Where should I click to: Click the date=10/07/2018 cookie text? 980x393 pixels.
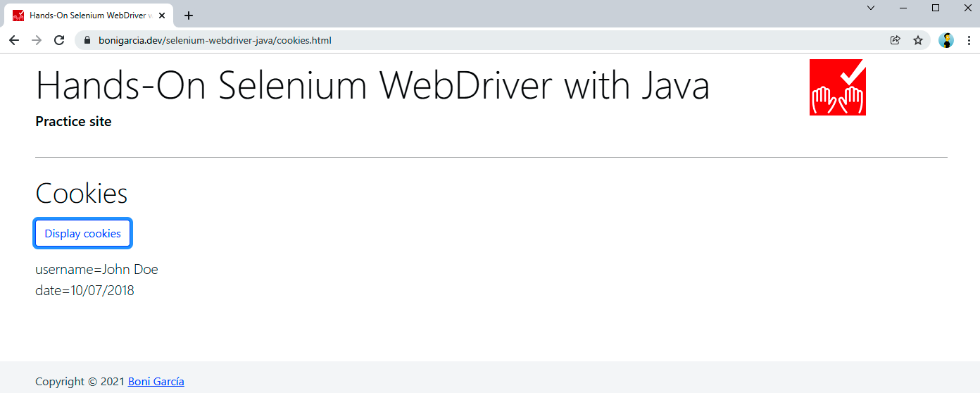click(x=84, y=290)
